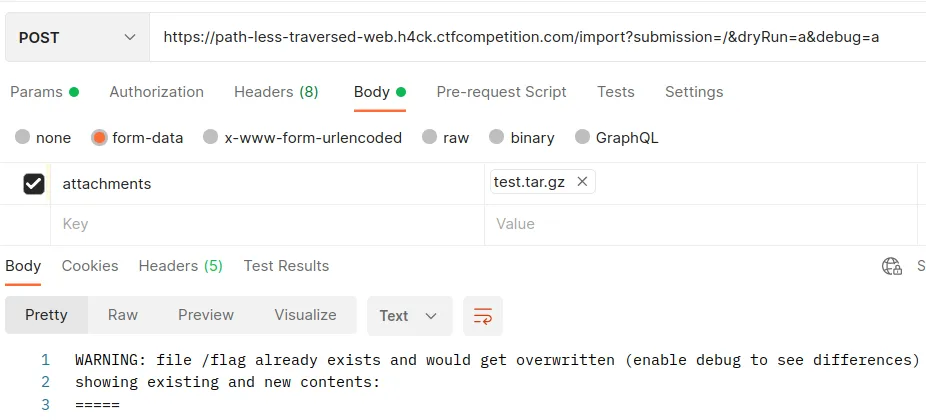Select the none body type radio
The image size is (926, 420).
22,138
